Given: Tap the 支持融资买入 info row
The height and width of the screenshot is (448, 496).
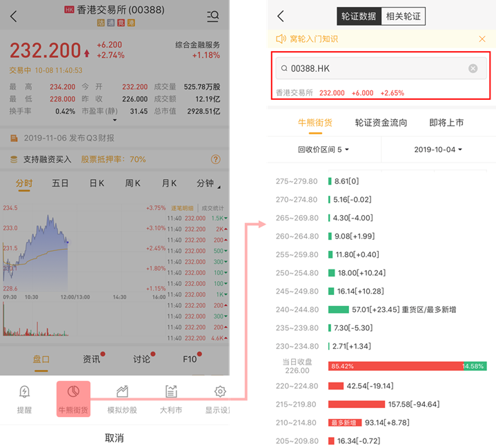Looking at the screenshot, I should click(115, 159).
